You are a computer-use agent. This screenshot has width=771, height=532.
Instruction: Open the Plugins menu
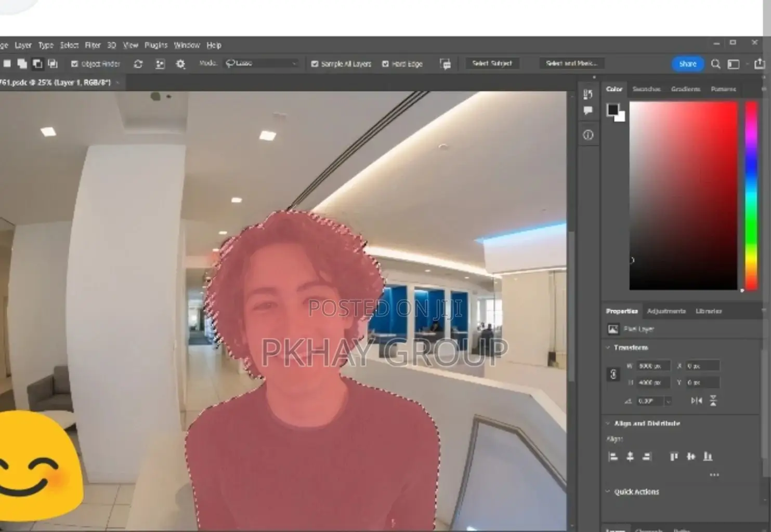[x=156, y=45]
